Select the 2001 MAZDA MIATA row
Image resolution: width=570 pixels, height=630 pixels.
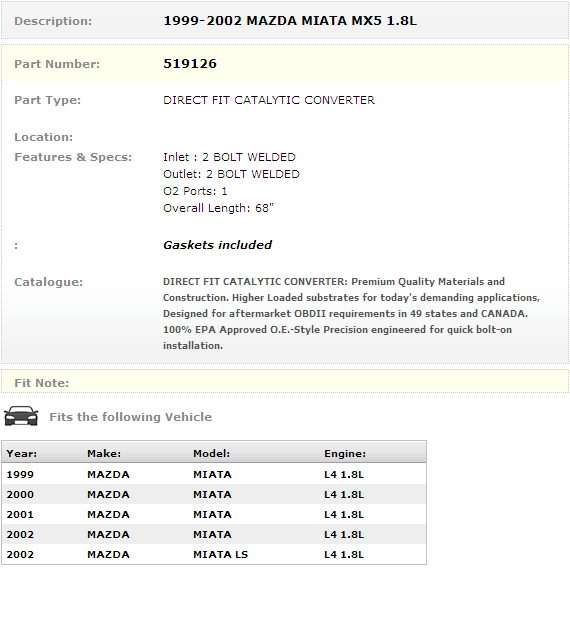pos(214,515)
